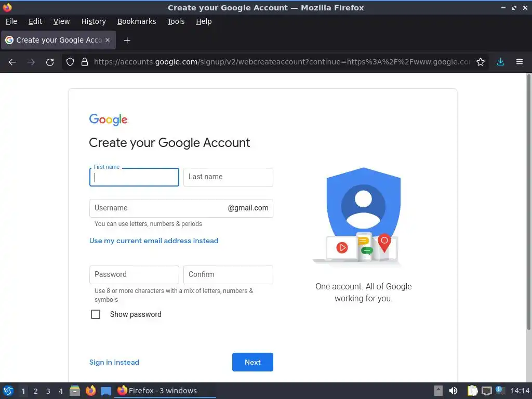Click the Last name field

pyautogui.click(x=228, y=177)
